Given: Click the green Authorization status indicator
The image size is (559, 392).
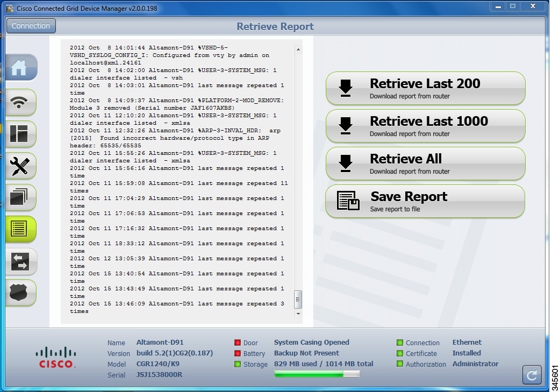Looking at the screenshot, I should pyautogui.click(x=400, y=364).
